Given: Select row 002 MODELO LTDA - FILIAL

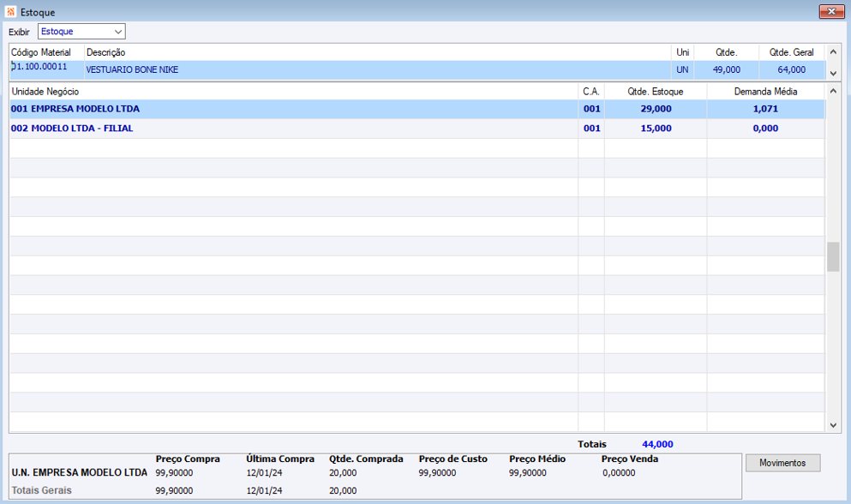Looking at the screenshot, I should [417, 129].
